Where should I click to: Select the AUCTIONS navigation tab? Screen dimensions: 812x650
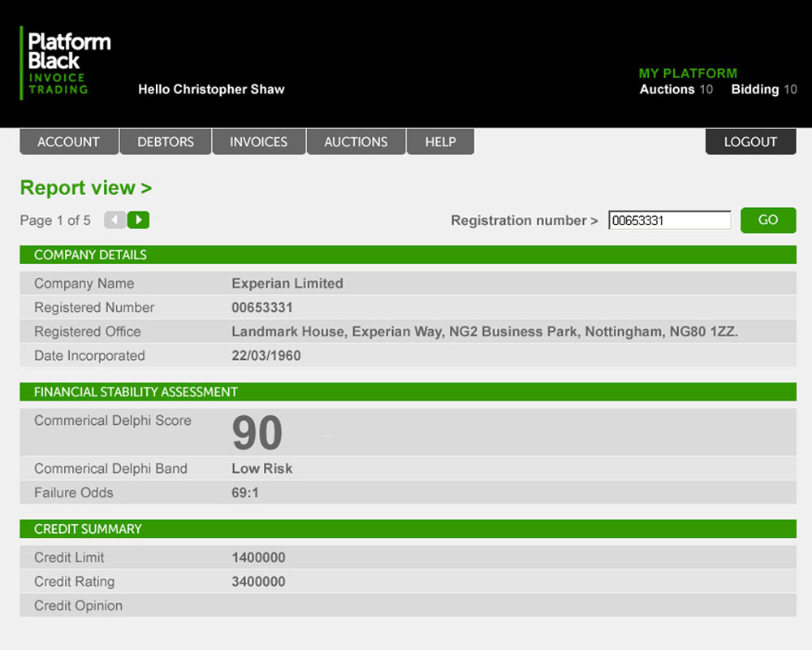356,141
